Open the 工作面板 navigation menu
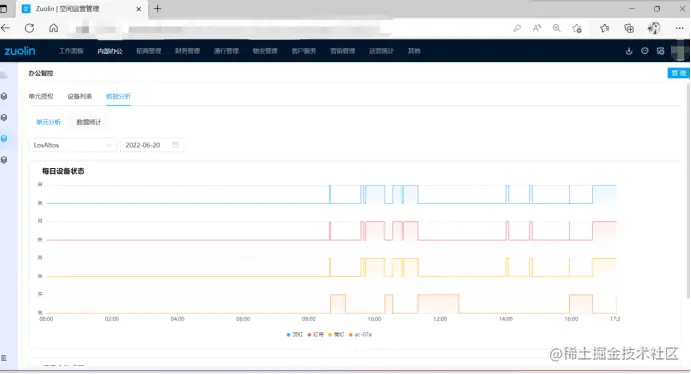The height and width of the screenshot is (374, 691). coord(71,51)
